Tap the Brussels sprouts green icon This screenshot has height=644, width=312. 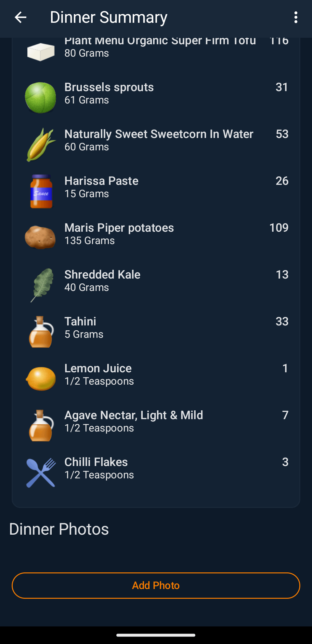41,98
